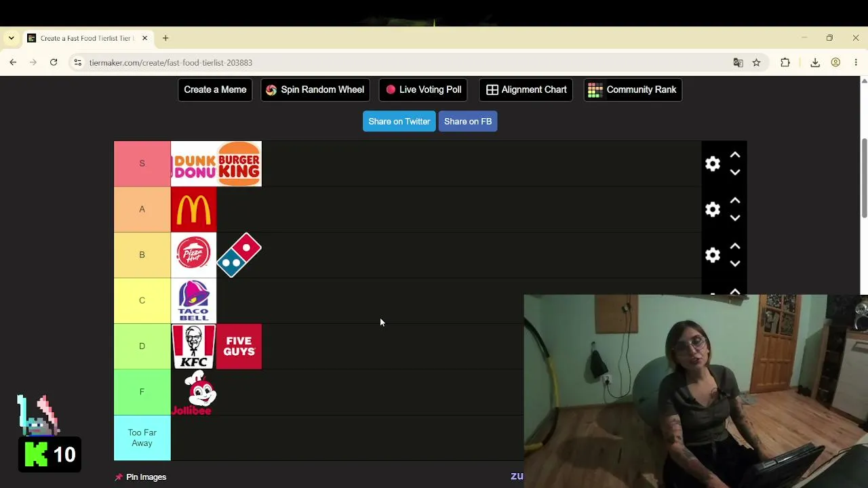Move the A tier row down
Image resolution: width=868 pixels, height=488 pixels.
735,218
